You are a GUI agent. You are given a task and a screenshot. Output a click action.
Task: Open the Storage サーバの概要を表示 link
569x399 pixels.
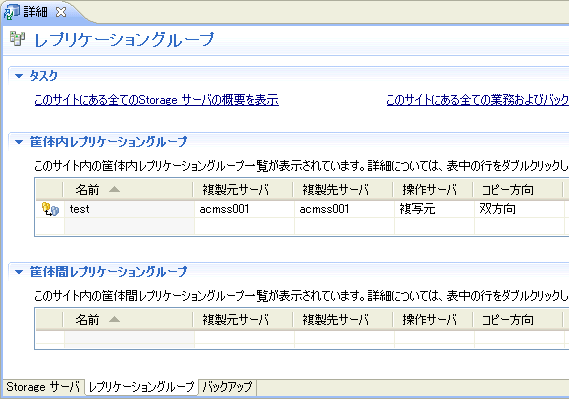pyautogui.click(x=156, y=99)
